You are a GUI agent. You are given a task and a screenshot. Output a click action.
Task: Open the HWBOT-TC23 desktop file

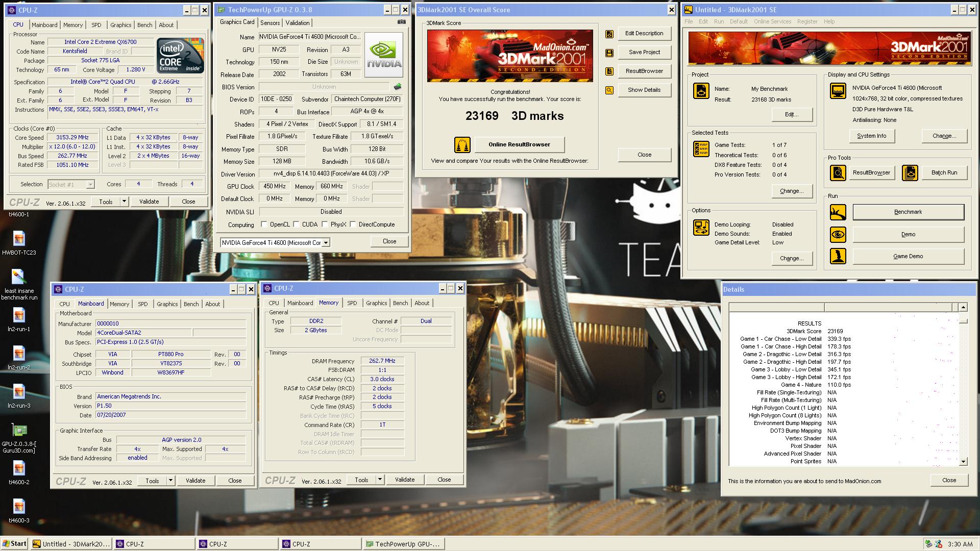[19, 243]
